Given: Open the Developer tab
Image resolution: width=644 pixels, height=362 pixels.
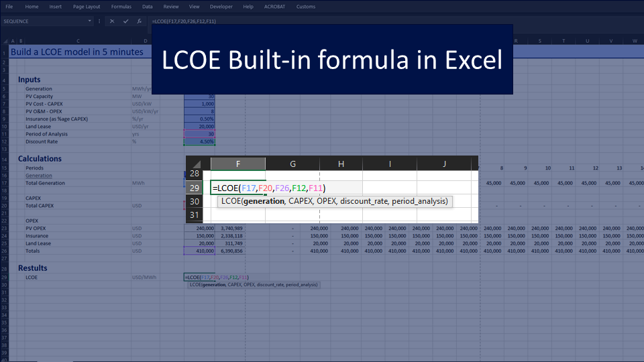Looking at the screenshot, I should click(221, 7).
